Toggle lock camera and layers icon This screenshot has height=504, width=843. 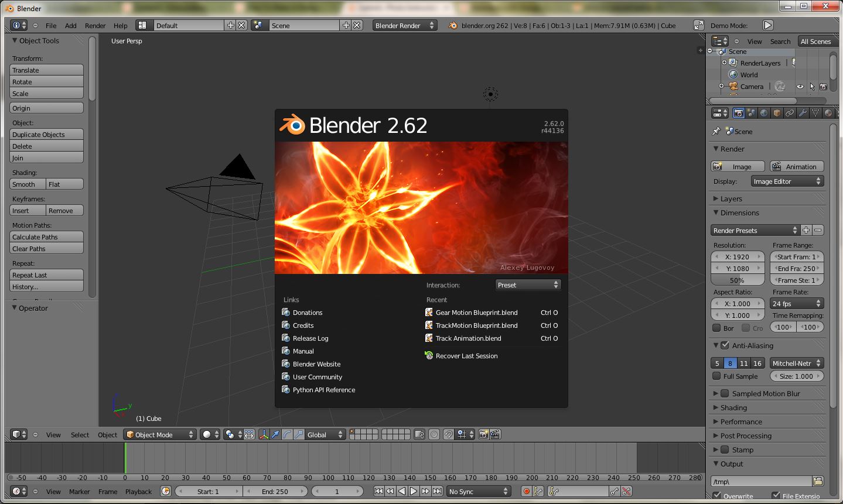point(419,434)
